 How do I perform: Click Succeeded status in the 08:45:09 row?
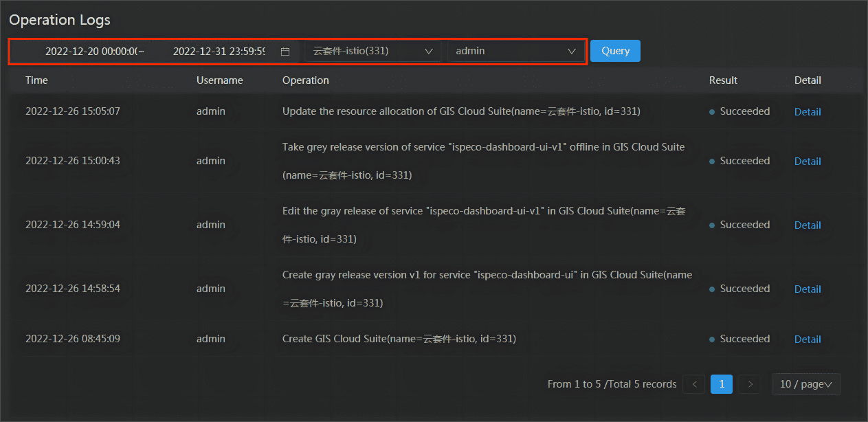point(739,338)
